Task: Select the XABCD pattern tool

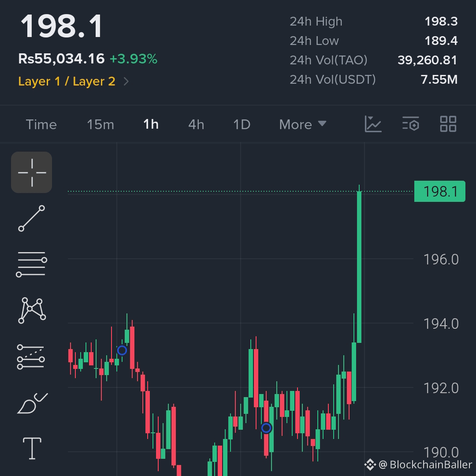Action: coord(32,310)
